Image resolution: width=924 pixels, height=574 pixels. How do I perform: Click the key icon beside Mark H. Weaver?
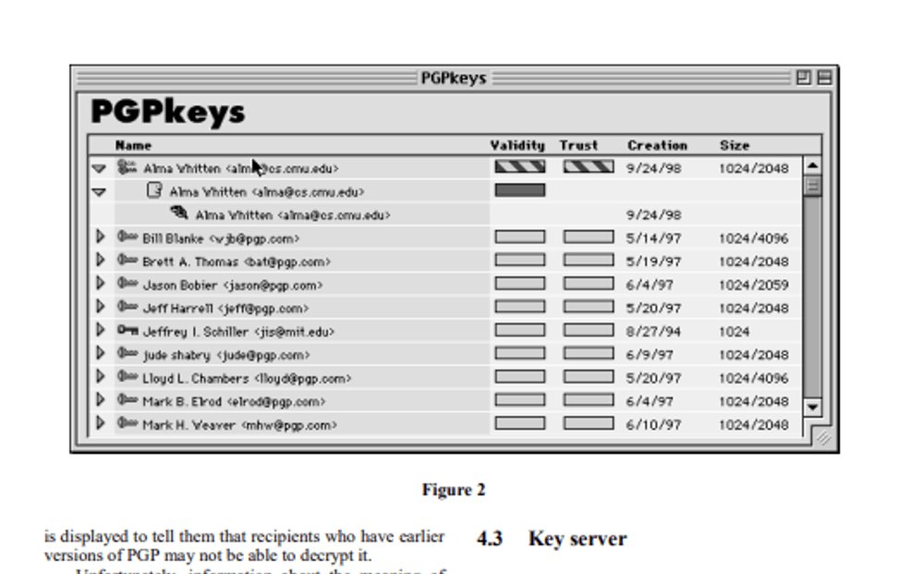click(x=128, y=423)
